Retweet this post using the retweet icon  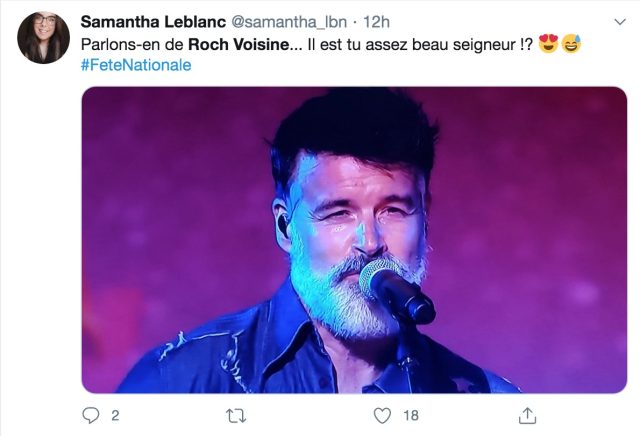coord(236,416)
